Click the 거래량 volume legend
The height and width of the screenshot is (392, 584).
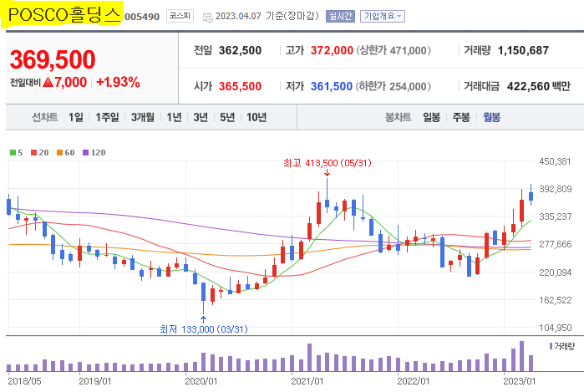562,346
